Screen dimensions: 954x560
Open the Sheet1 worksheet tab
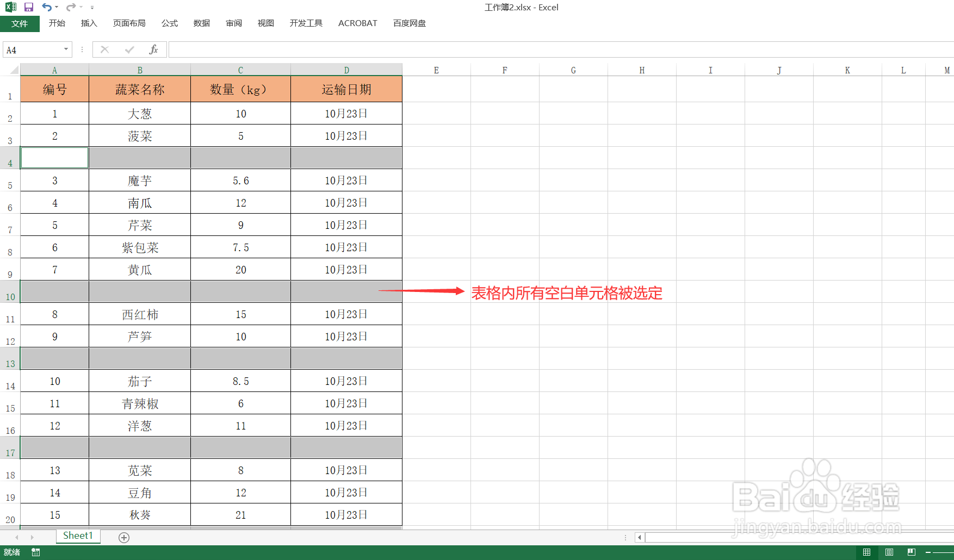(x=78, y=536)
